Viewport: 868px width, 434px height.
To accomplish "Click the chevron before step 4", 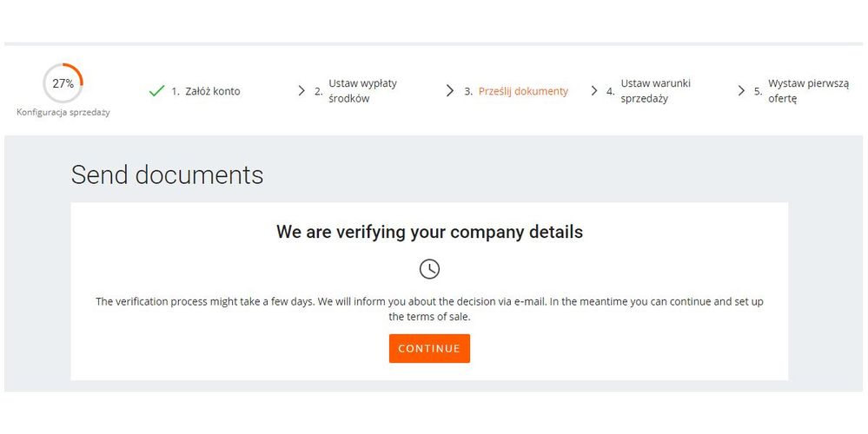I will 594,91.
